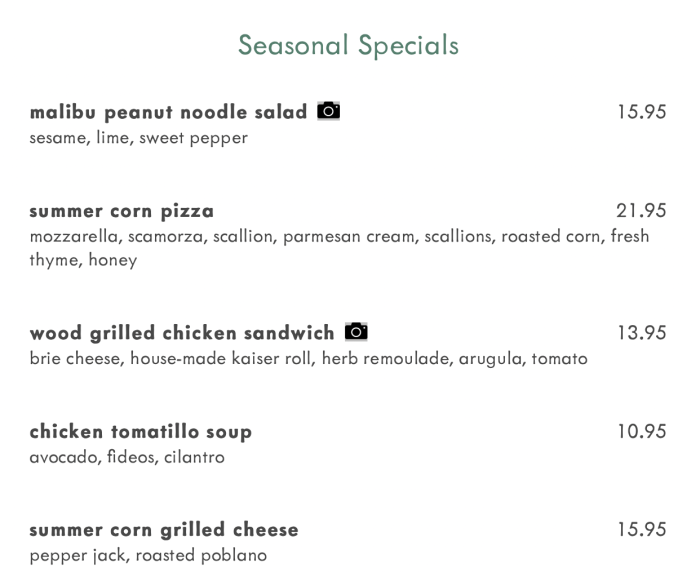Click pepper jack, roasted poblano description
This screenshot has height=577, width=700.
148,555
